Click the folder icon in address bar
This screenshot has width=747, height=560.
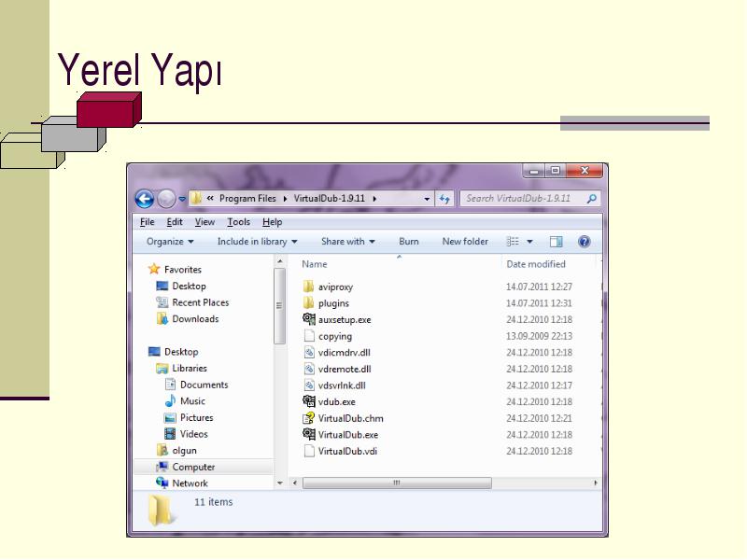[196, 198]
